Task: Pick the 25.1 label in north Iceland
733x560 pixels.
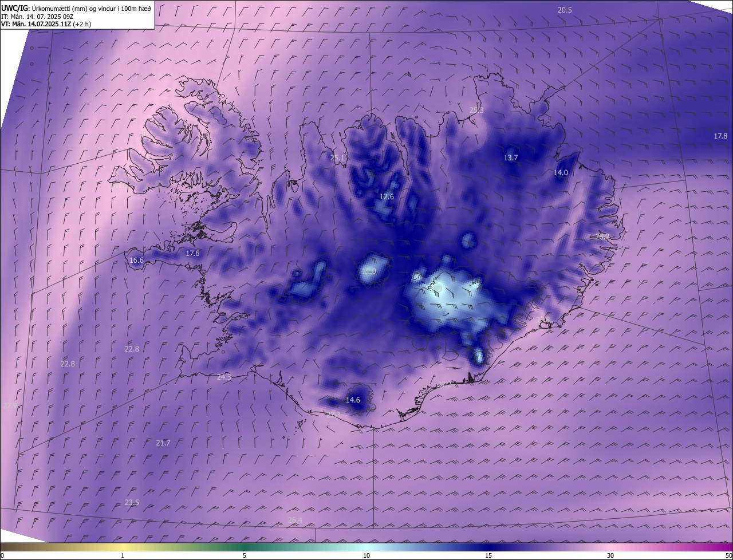Action: (338, 157)
